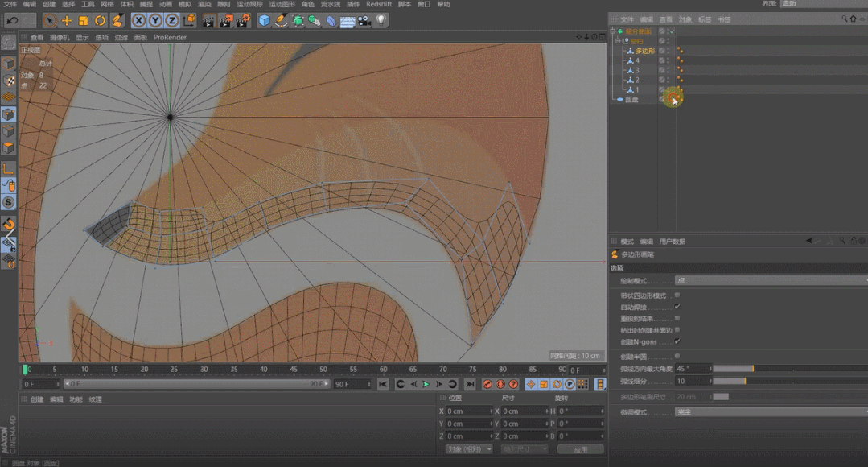Click the cube primitive icon
The image size is (868, 467).
tap(264, 20)
